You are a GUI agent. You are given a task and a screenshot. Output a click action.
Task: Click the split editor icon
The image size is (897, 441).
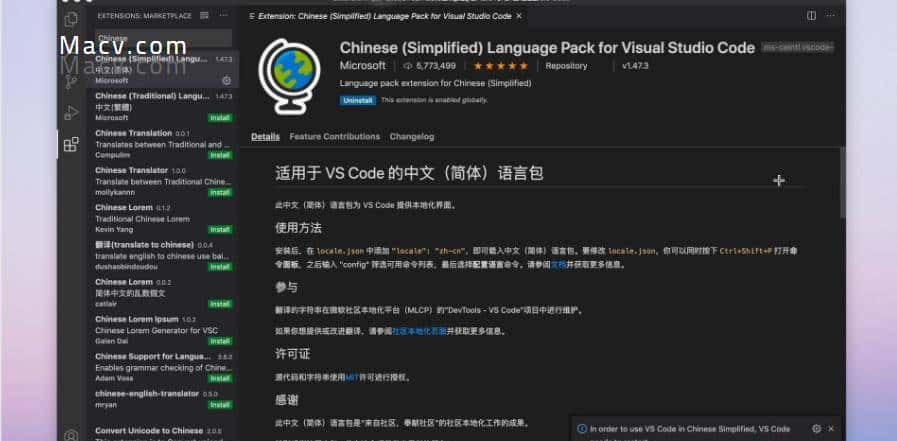tap(811, 16)
